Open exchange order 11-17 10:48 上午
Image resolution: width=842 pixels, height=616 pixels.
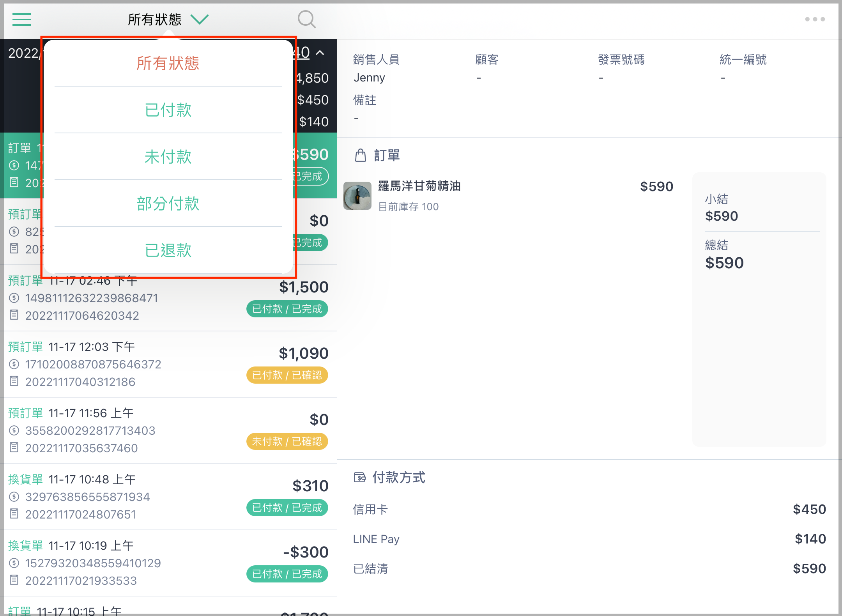[x=168, y=497]
